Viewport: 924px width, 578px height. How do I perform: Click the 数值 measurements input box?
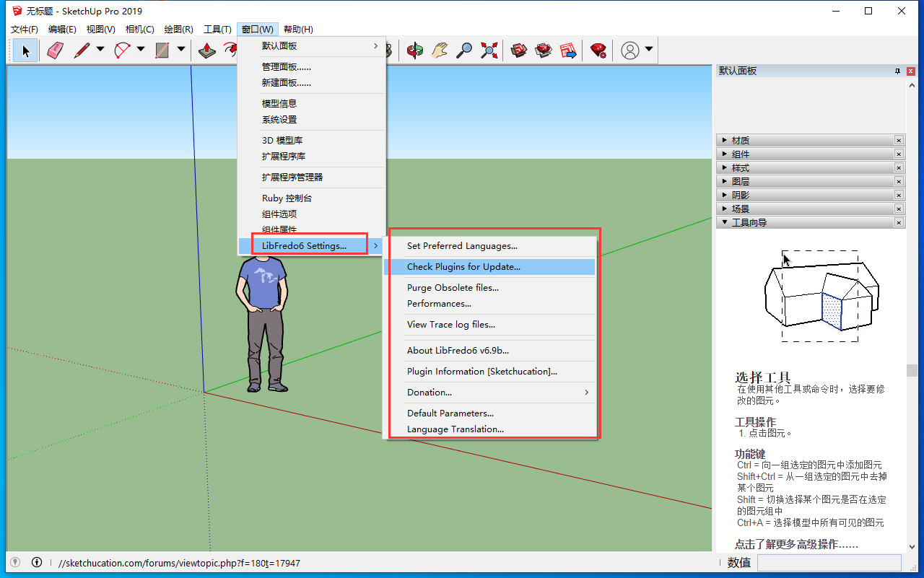[829, 563]
